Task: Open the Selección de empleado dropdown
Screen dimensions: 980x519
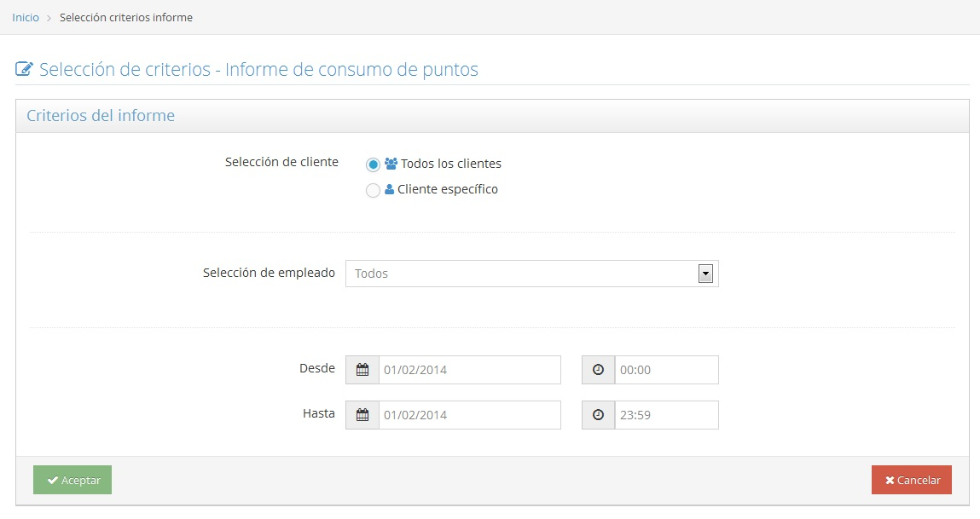Action: 522,274
